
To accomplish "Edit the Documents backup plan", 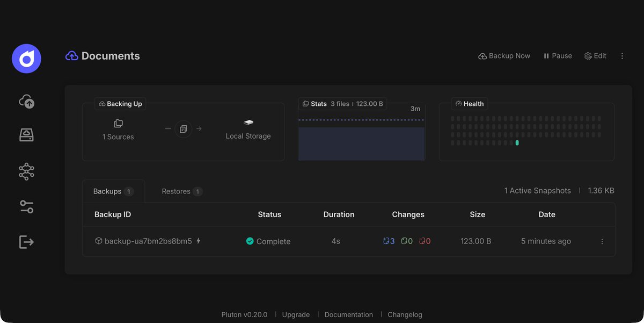I will point(595,56).
